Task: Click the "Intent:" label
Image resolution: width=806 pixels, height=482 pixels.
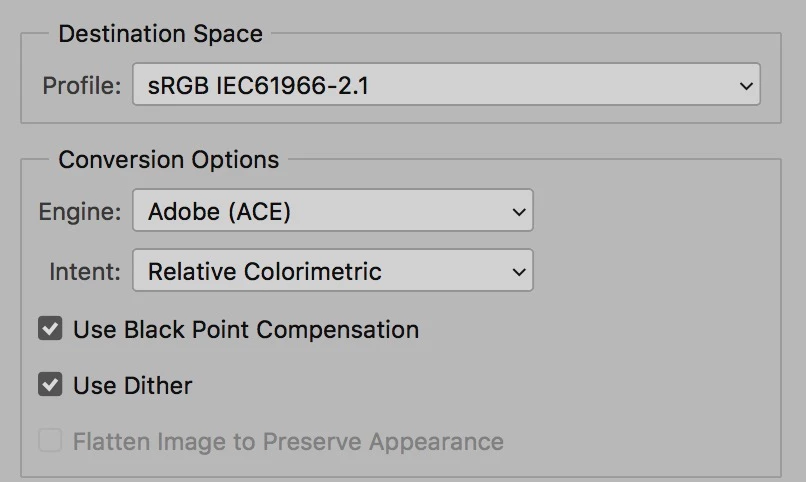Action: [85, 271]
